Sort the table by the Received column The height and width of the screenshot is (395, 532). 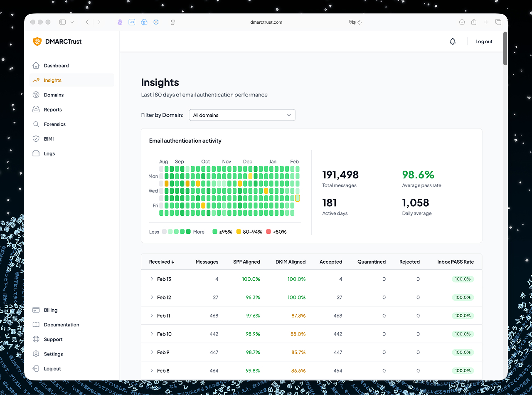tap(161, 262)
